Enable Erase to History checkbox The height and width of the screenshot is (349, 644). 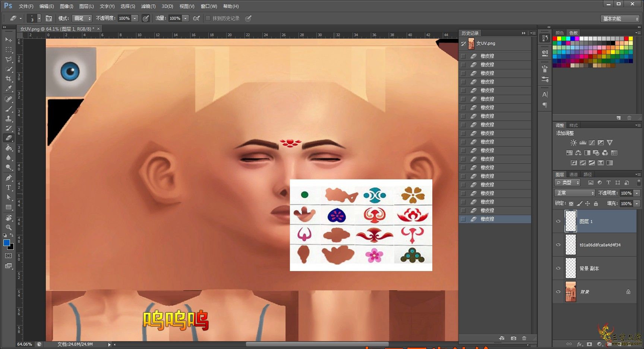(208, 18)
